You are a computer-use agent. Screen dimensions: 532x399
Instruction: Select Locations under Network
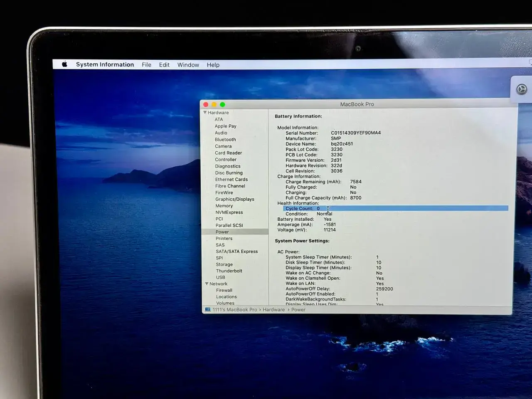pos(226,297)
